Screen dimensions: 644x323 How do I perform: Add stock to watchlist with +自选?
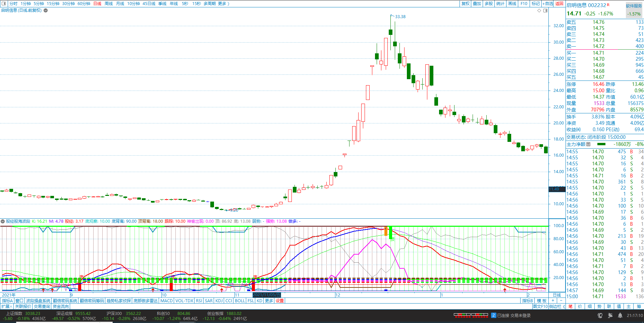tap(548, 4)
